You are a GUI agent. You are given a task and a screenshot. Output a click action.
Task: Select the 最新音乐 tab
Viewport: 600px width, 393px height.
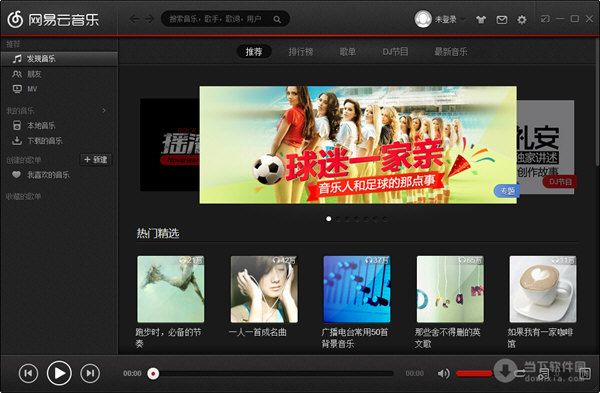pyautogui.click(x=451, y=52)
